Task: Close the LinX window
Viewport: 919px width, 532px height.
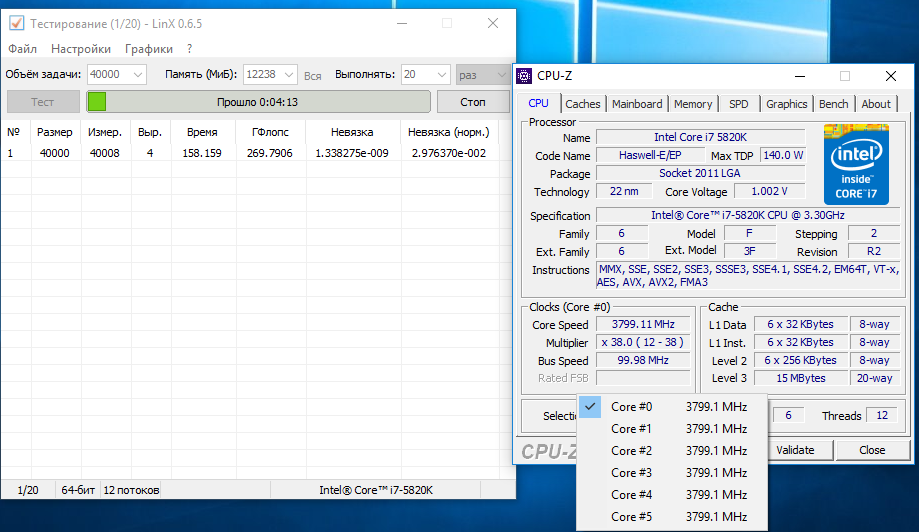Action: click(x=493, y=23)
